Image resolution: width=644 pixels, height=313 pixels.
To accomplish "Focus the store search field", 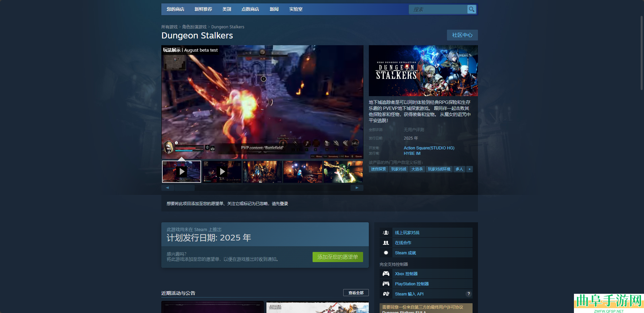I will pyautogui.click(x=438, y=9).
